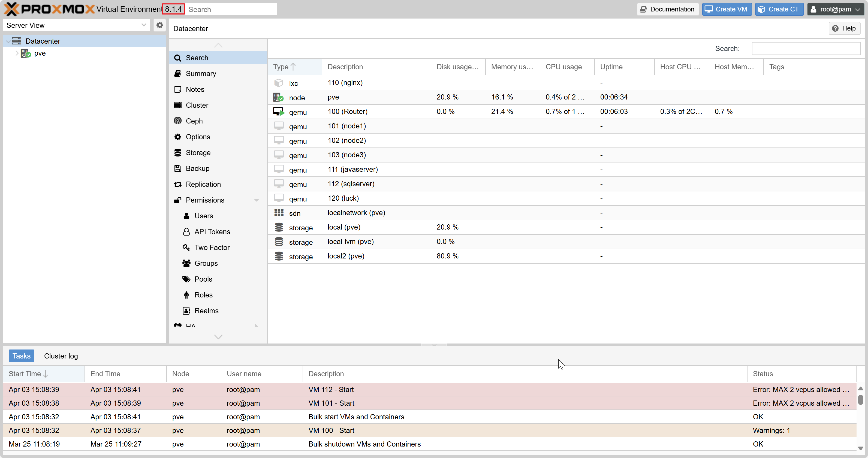Click the gear icon beside Server View
868x458 pixels.
coord(159,25)
